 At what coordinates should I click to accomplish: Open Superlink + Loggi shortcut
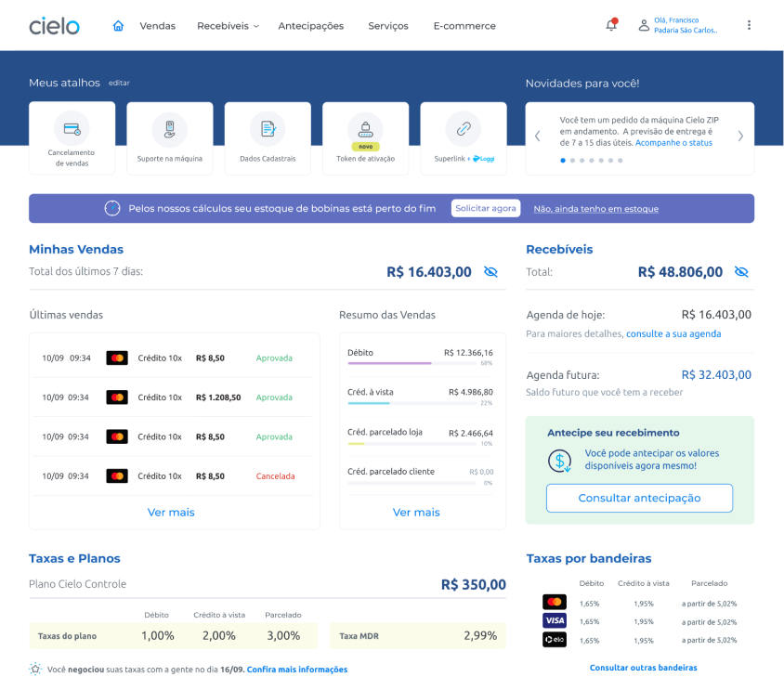coord(464,138)
